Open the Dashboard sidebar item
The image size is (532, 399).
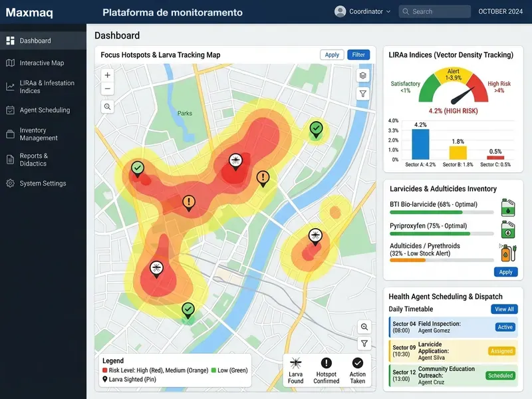click(43, 41)
